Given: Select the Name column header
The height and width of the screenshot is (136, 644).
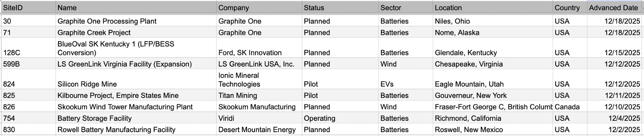Looking at the screenshot, I should [67, 8].
